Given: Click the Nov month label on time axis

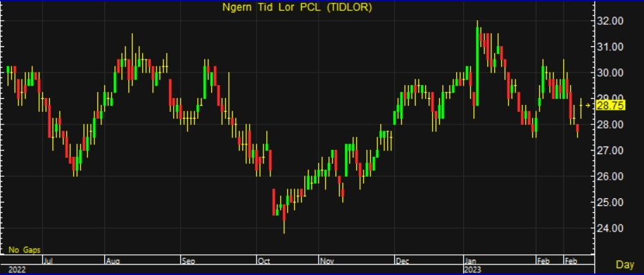Looking at the screenshot, I should pos(327,261).
